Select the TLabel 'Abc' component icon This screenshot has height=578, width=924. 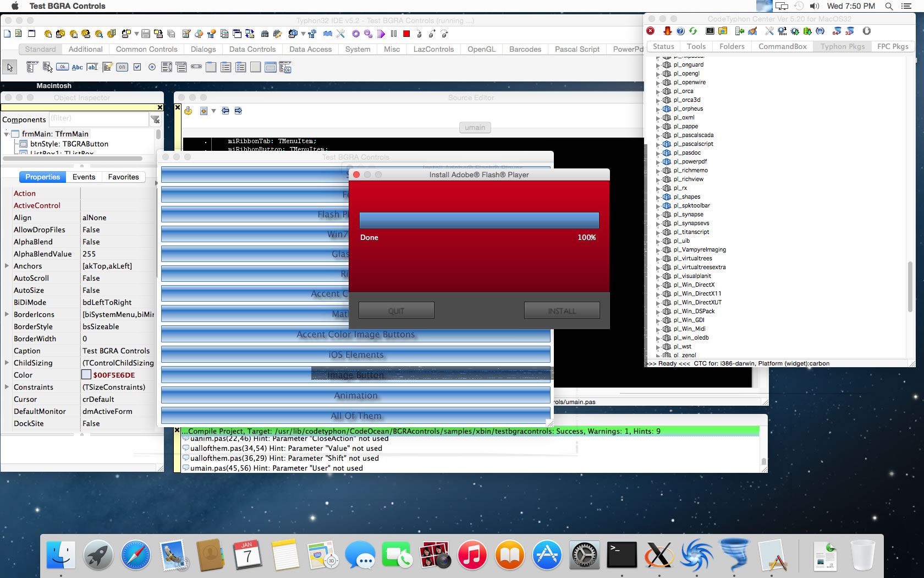coord(78,67)
